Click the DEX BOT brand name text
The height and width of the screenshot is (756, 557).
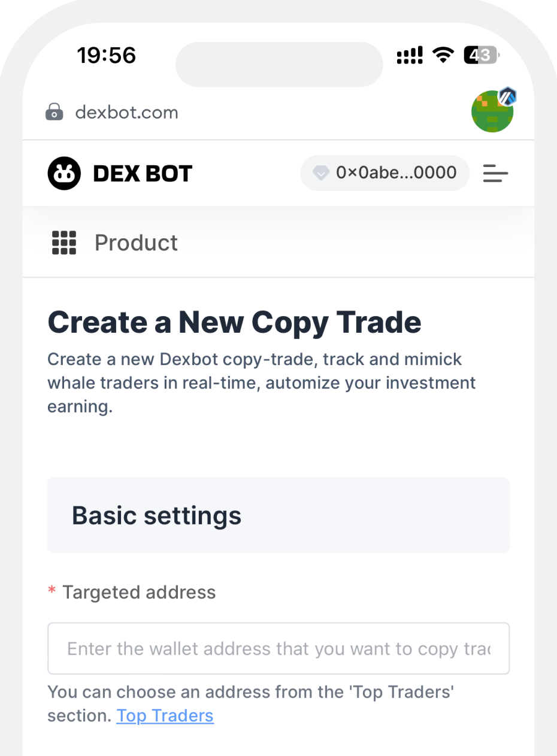(143, 174)
